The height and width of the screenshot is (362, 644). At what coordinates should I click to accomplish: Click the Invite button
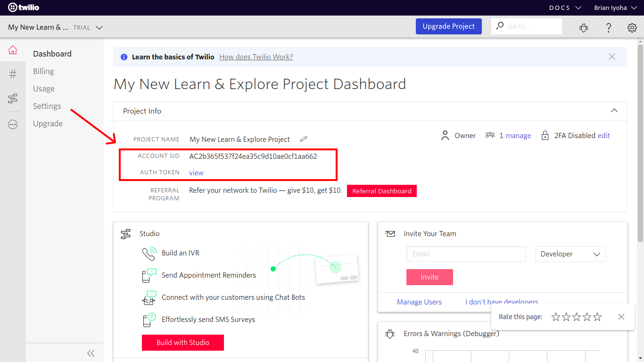click(x=429, y=277)
